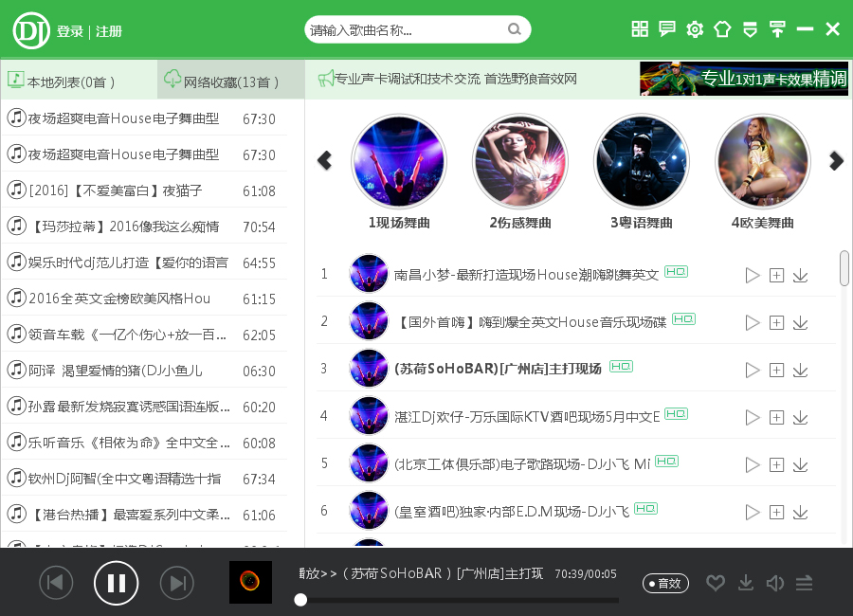The height and width of the screenshot is (616, 853).
Task: Play song 4 湛江Dj欢仔
Action: click(753, 417)
